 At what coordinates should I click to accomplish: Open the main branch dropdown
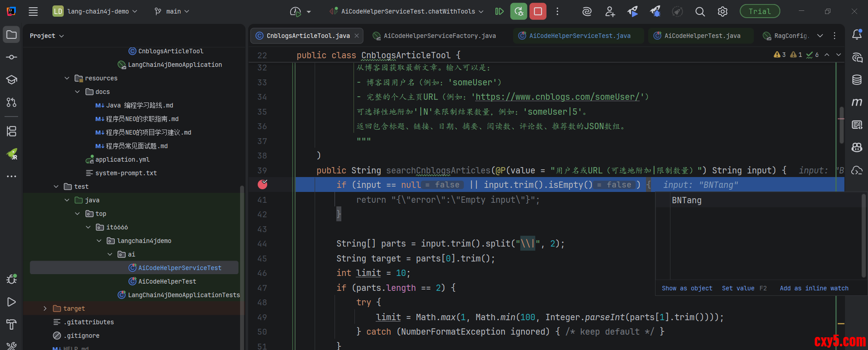click(x=172, y=11)
